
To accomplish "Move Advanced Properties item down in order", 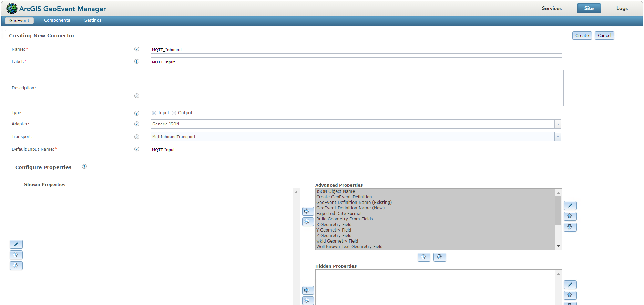I will click(570, 227).
